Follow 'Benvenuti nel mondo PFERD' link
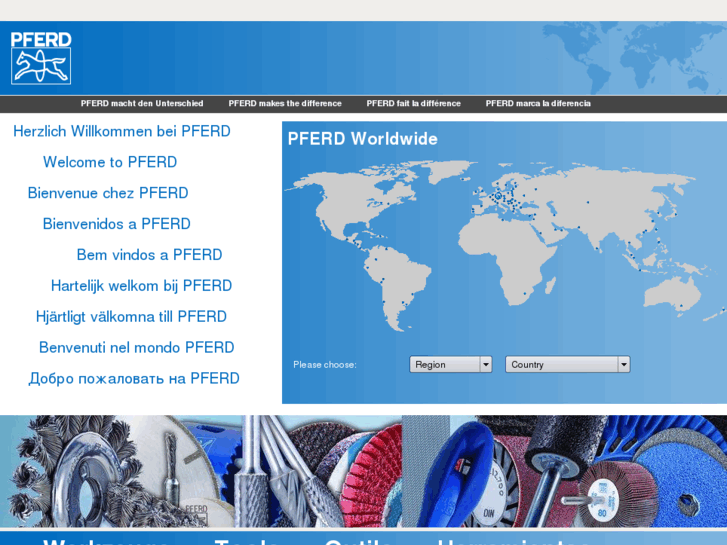Screen dimensions: 727x545 coord(137,347)
